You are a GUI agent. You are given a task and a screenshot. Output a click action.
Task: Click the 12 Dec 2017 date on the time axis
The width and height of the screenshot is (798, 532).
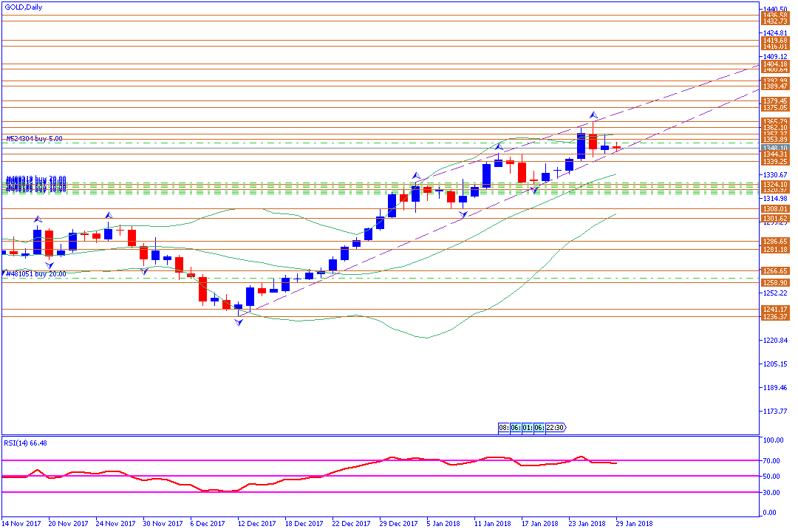tap(256, 523)
